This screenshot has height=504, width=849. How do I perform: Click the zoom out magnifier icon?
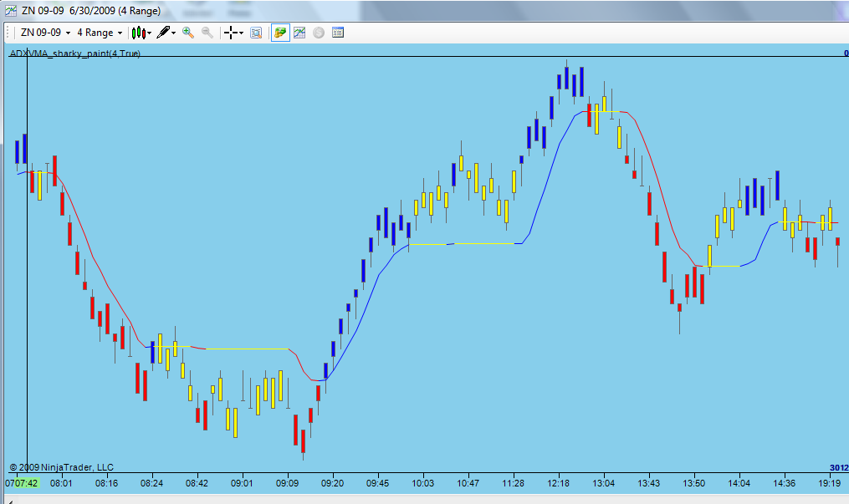click(207, 33)
